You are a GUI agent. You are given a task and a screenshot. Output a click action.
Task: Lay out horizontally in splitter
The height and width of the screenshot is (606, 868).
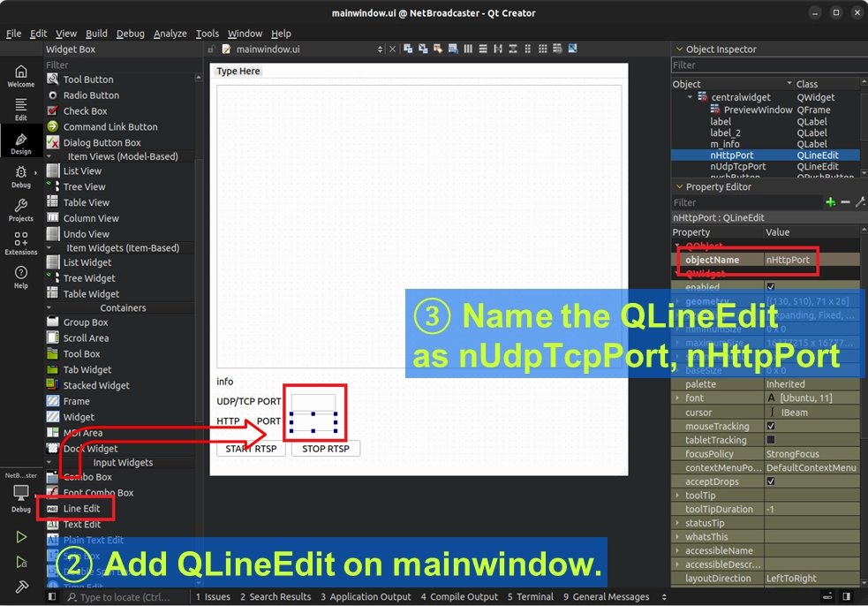click(498, 49)
